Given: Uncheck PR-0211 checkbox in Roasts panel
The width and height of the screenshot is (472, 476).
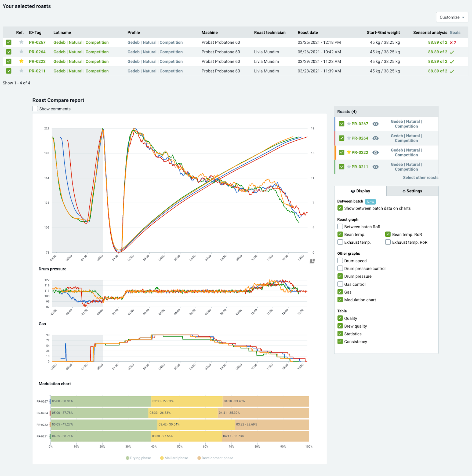Looking at the screenshot, I should (342, 167).
